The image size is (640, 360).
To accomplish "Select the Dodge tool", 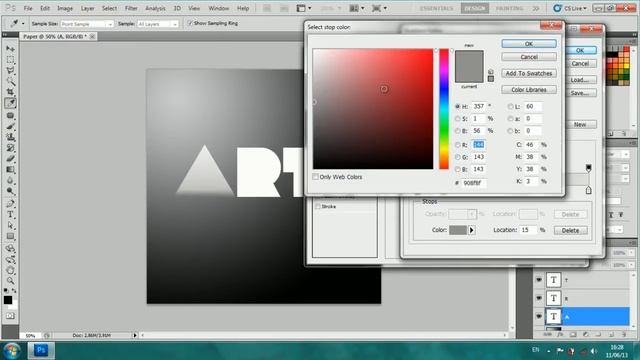I will point(10,191).
